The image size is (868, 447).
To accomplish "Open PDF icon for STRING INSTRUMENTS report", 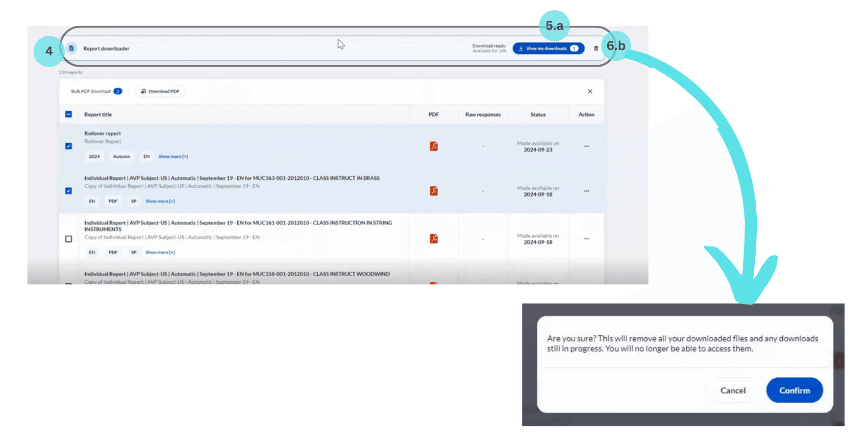I will pyautogui.click(x=434, y=239).
